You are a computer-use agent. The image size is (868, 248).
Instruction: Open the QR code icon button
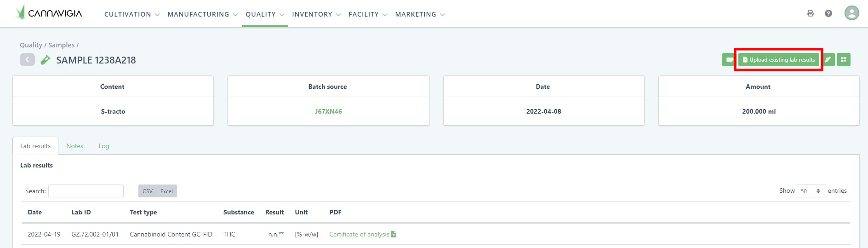tap(844, 60)
